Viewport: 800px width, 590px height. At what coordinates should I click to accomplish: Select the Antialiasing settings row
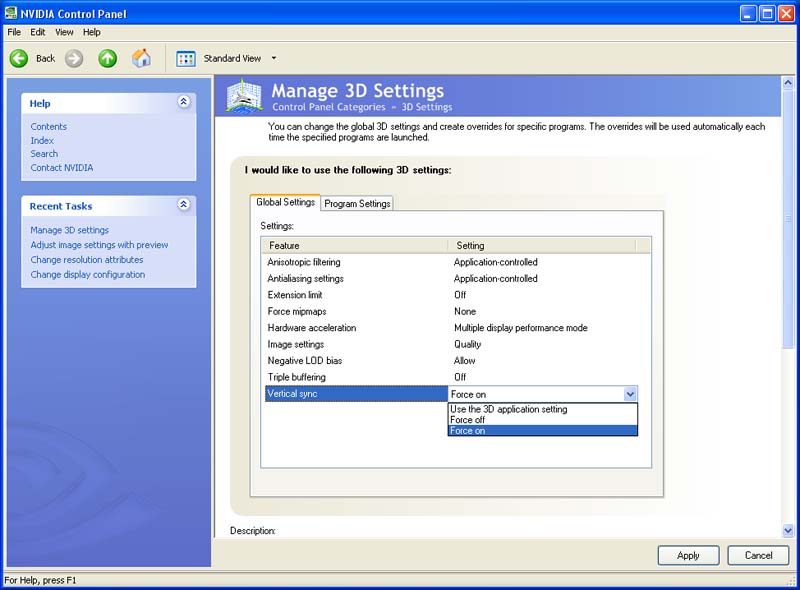(452, 279)
